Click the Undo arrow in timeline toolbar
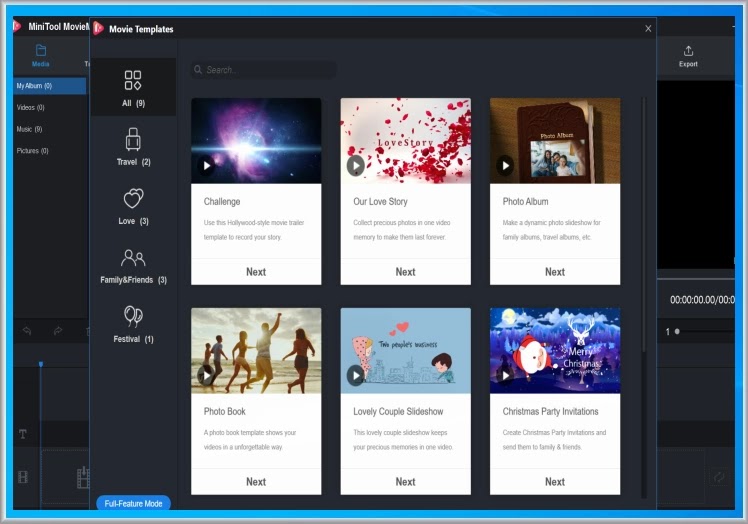The height and width of the screenshot is (524, 748). point(27,330)
